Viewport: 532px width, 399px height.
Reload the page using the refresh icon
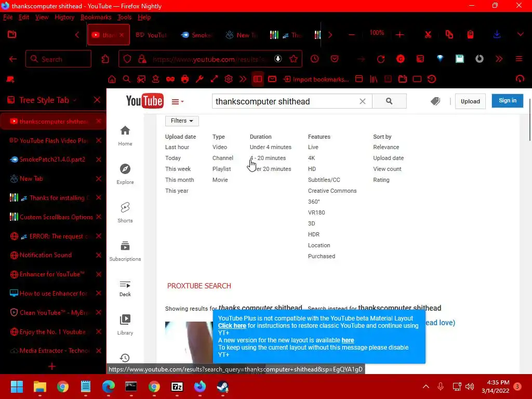381,59
